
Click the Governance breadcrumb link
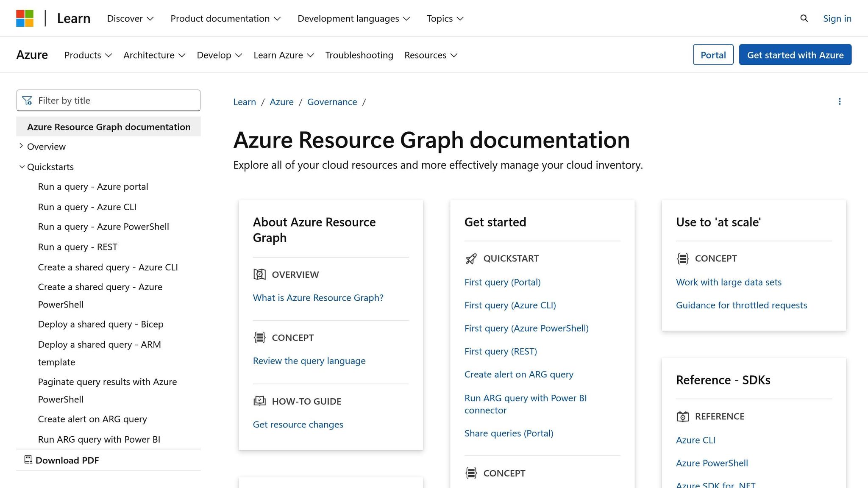[x=332, y=102]
